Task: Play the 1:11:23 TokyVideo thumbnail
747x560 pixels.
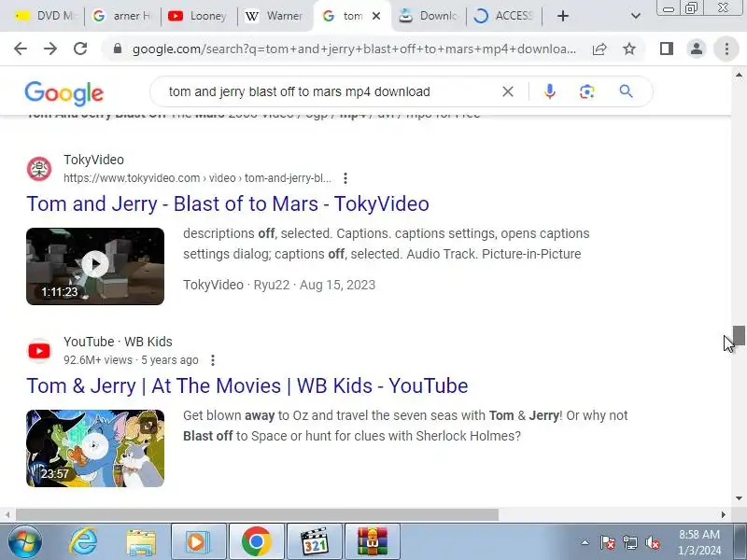Action: [95, 266]
